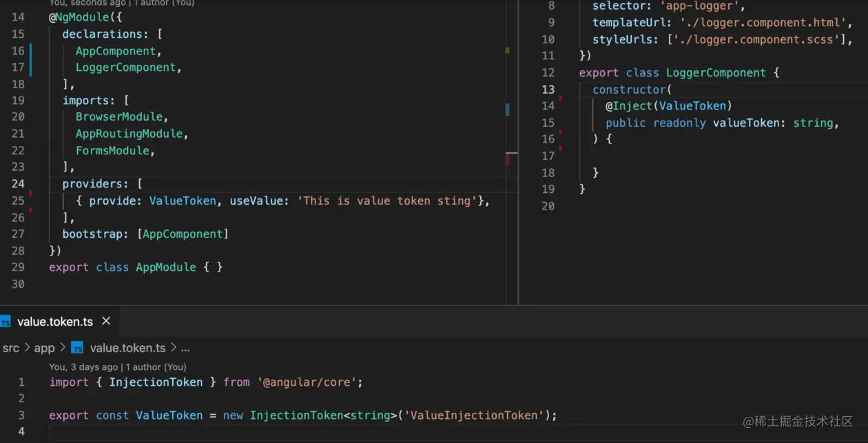Viewport: 868px width, 443px height.
Task: Click the TypeScript file icon in the breadcrumb bar
Action: coord(77,348)
